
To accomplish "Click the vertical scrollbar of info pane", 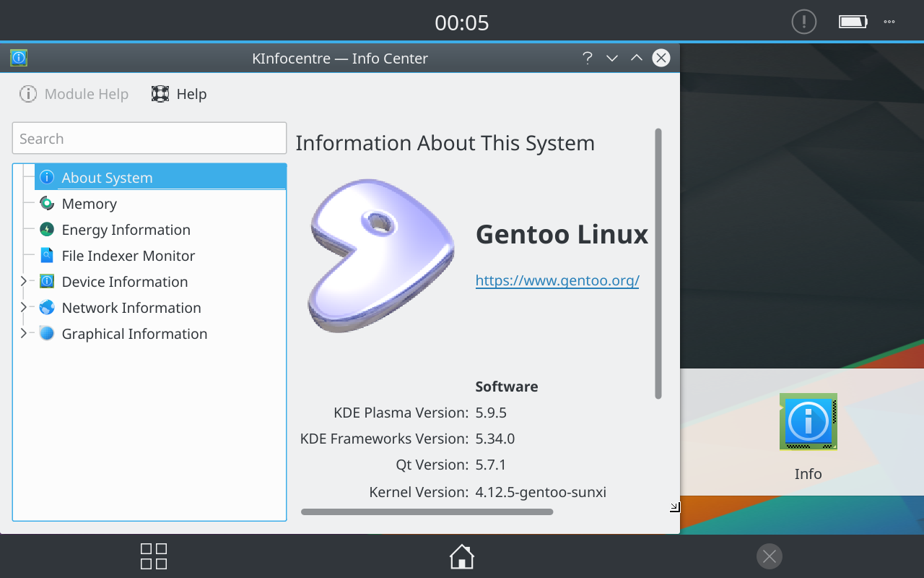I will tap(658, 264).
